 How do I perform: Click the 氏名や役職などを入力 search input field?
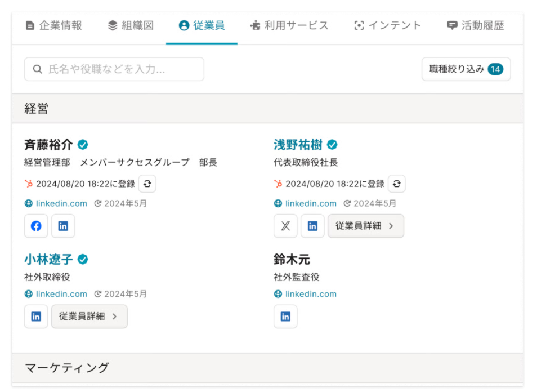click(x=113, y=69)
